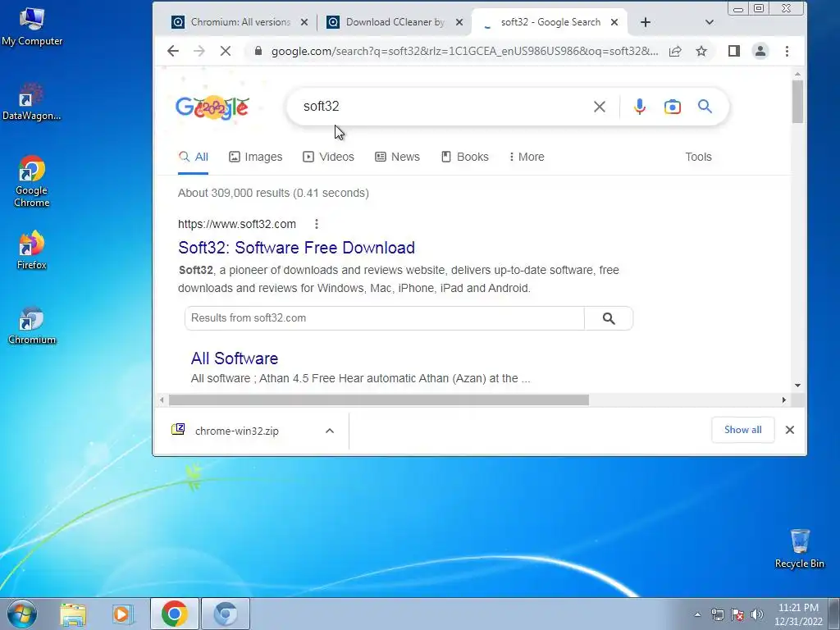840x630 pixels.
Task: Open Action Center flag icon
Action: [x=737, y=614]
